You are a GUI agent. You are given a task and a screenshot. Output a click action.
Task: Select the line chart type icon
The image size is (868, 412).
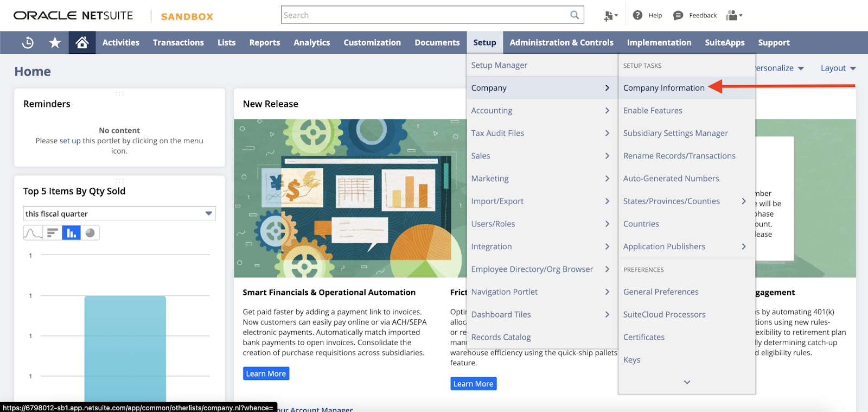pos(33,233)
